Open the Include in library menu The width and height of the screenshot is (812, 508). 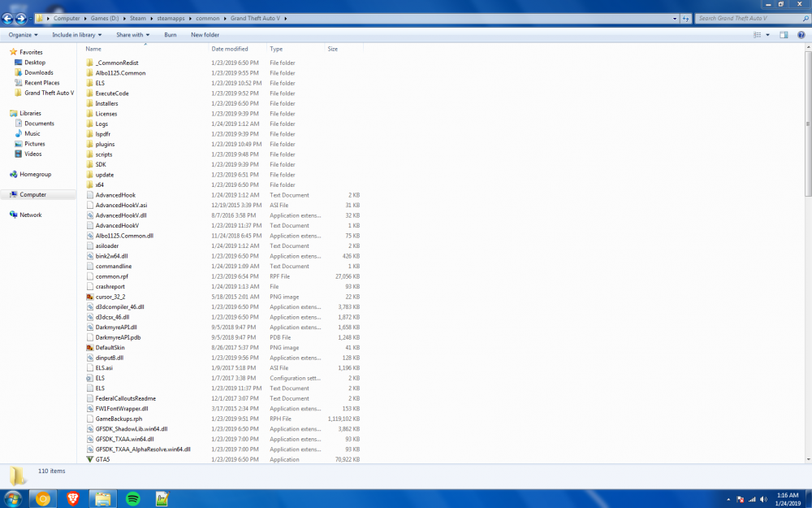click(x=76, y=35)
